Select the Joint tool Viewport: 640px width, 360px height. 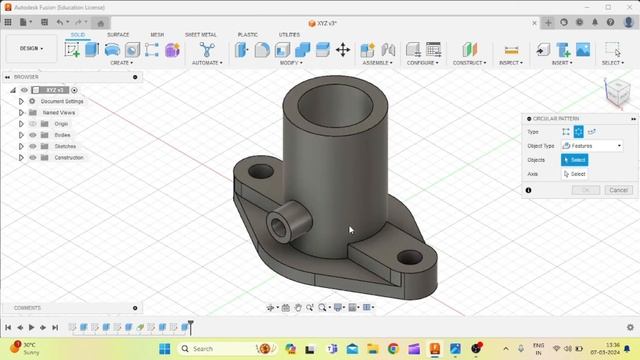388,50
